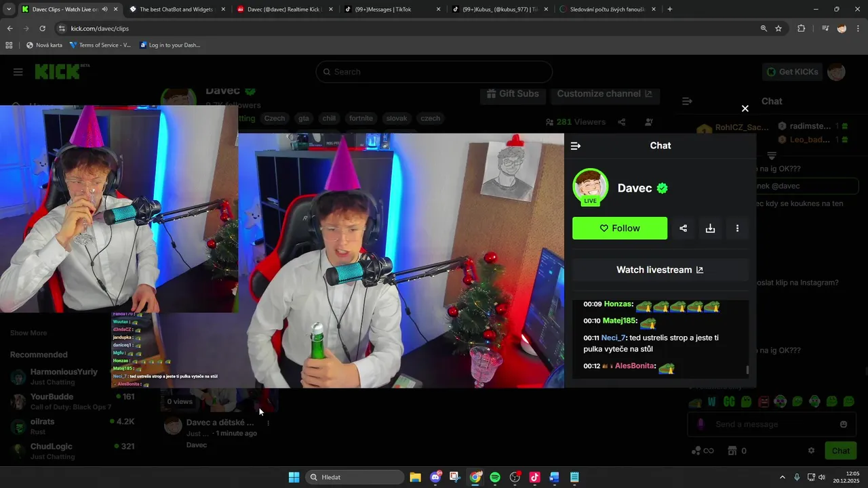Image resolution: width=868 pixels, height=488 pixels.
Task: Open recommended channel YourBudde
Action: tap(73, 401)
